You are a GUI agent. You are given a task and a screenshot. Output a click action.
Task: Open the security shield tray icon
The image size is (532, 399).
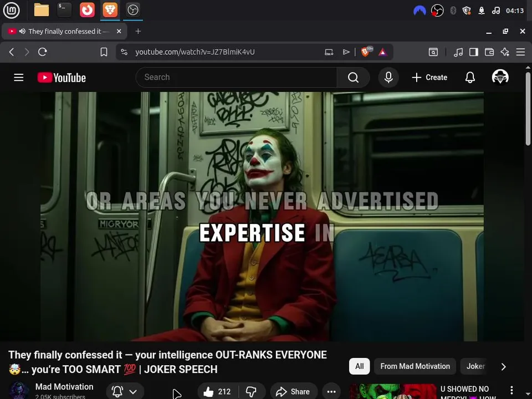click(467, 11)
